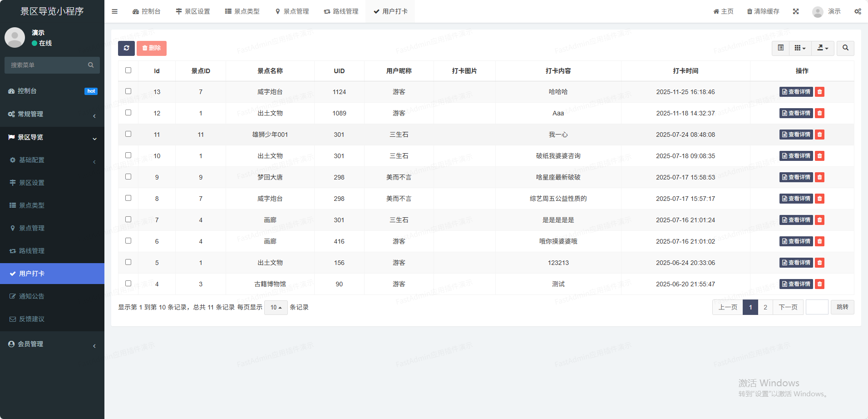Image resolution: width=868 pixels, height=419 pixels.
Task: Click the page jump number input field
Action: tap(817, 307)
